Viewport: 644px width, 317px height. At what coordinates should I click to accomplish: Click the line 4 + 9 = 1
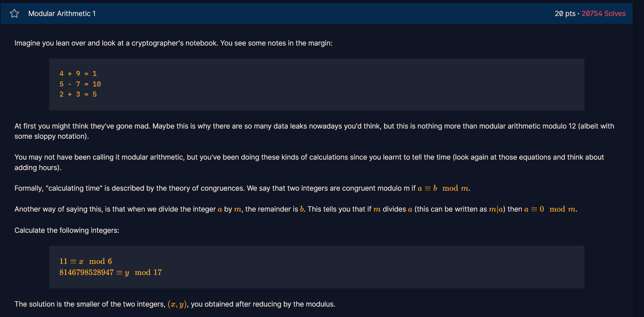[x=78, y=74]
